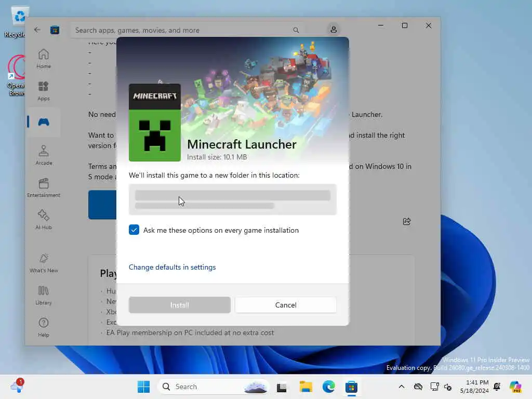The height and width of the screenshot is (399, 532).
Task: Open Home in Store sidebar
Action: point(44,59)
